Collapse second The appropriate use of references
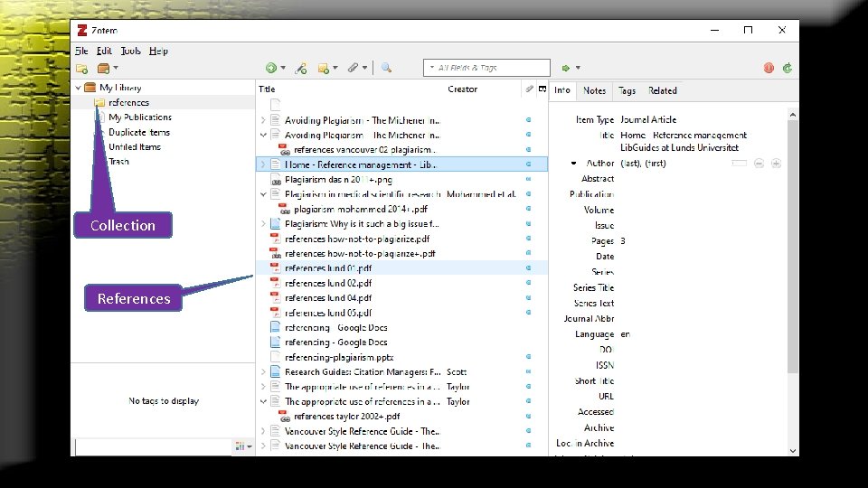This screenshot has width=868, height=488. pyautogui.click(x=263, y=401)
